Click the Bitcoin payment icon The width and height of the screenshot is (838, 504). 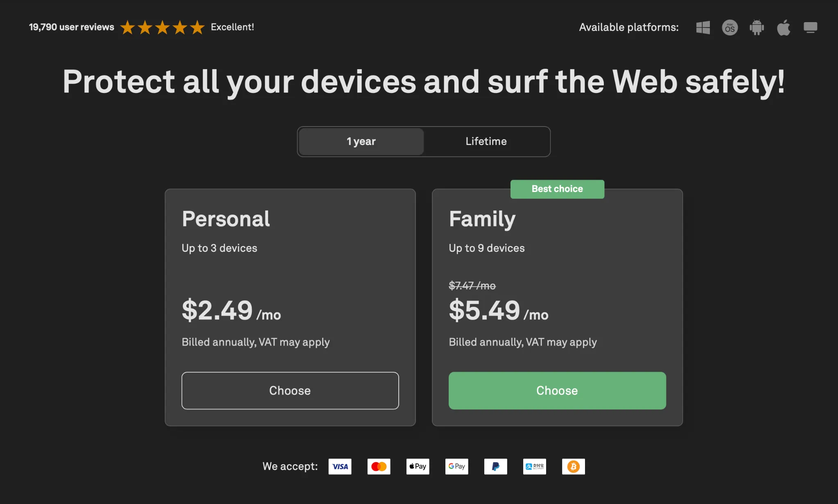click(x=573, y=466)
